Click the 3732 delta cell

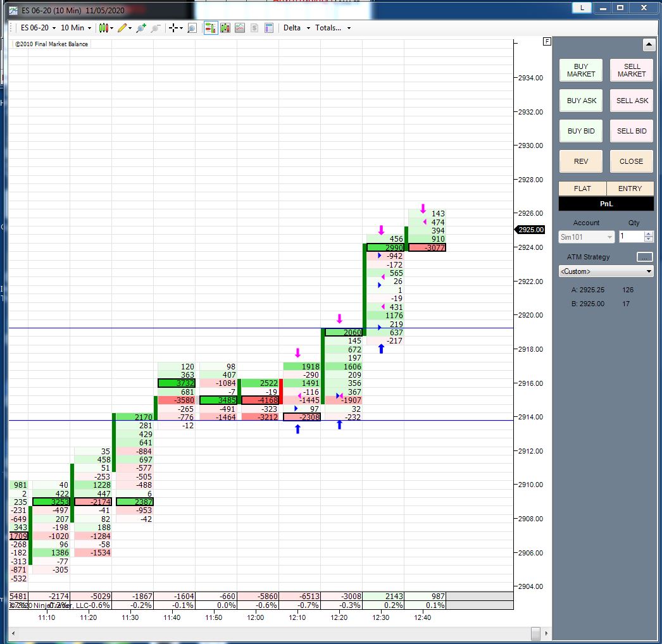pos(177,383)
